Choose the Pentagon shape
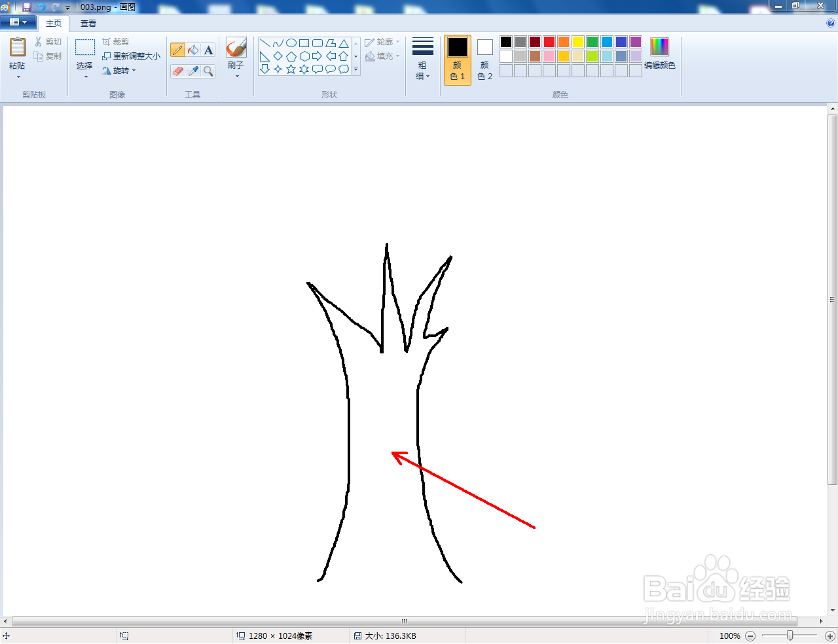 point(291,56)
